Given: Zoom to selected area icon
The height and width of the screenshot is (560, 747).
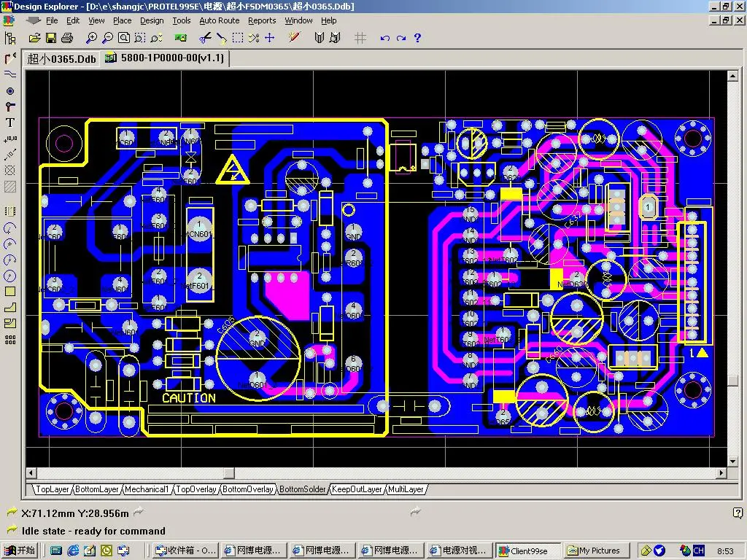Looking at the screenshot, I should coord(139,38).
